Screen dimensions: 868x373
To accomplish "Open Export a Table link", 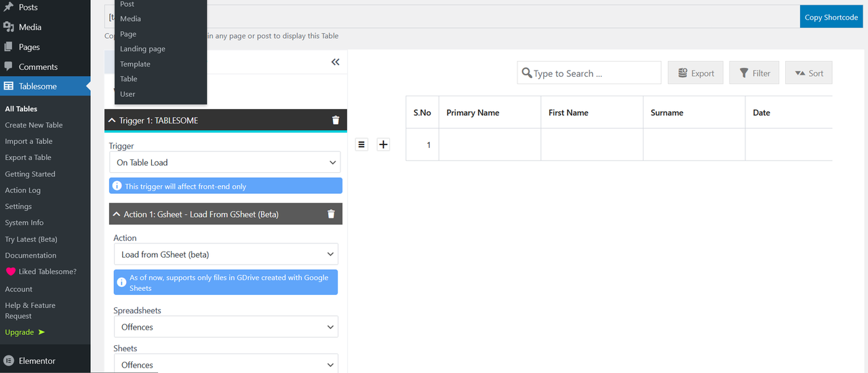I will click(x=28, y=157).
